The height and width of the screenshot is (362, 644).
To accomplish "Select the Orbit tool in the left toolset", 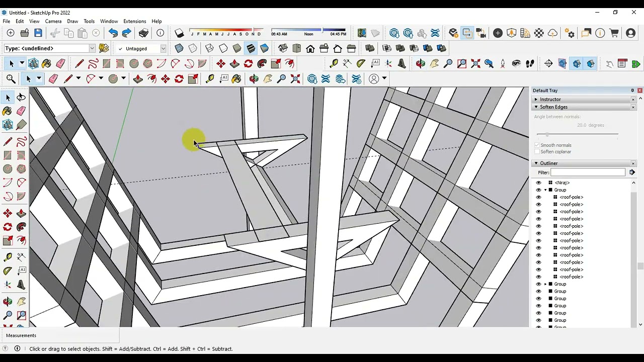I will pos(8,302).
